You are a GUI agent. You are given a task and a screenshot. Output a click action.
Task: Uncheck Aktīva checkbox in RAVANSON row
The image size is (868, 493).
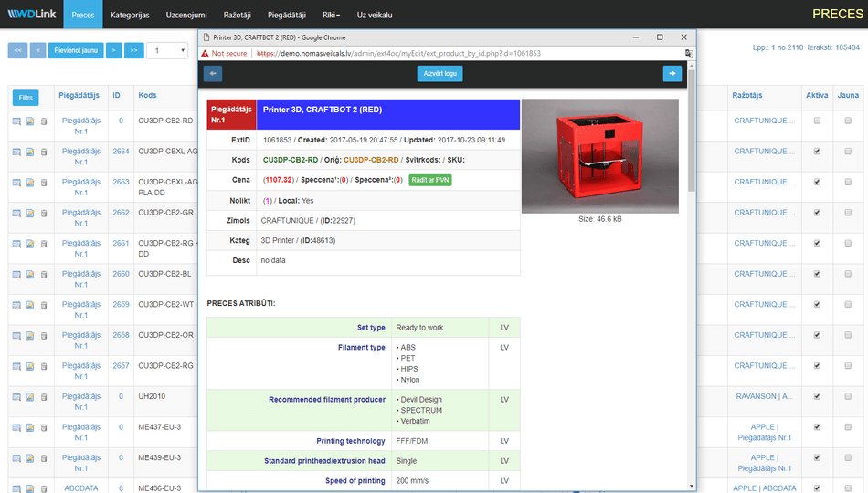tap(817, 397)
